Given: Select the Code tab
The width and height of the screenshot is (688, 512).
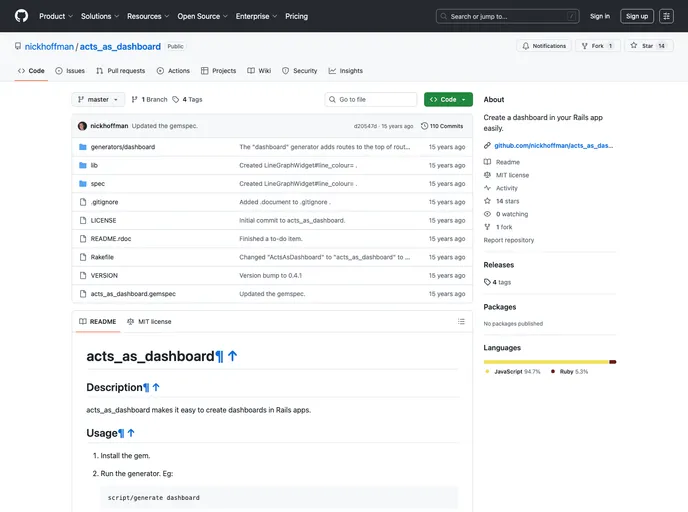Looking at the screenshot, I should pyautogui.click(x=31, y=71).
